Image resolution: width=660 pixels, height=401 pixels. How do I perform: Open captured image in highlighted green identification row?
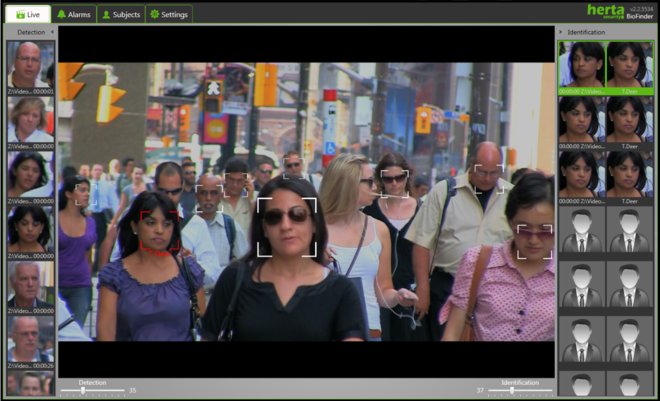pos(582,65)
